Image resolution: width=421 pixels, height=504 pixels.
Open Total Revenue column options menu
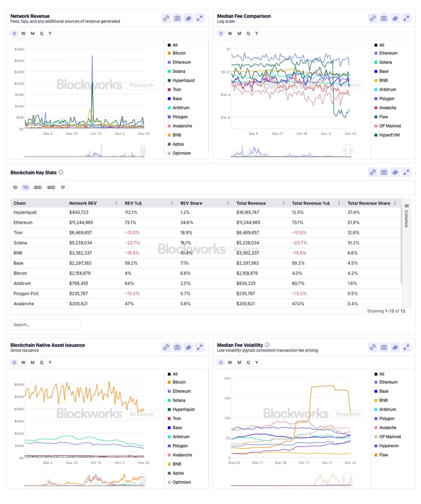284,203
